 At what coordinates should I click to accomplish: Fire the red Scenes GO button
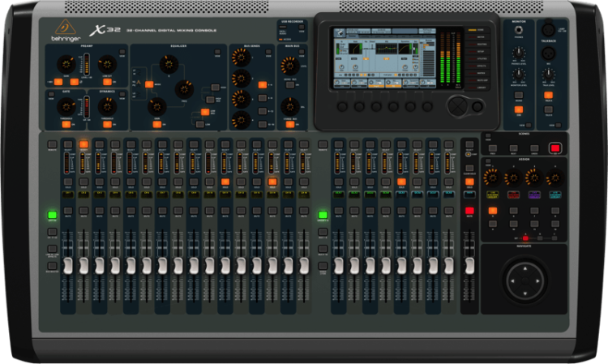tap(554, 148)
